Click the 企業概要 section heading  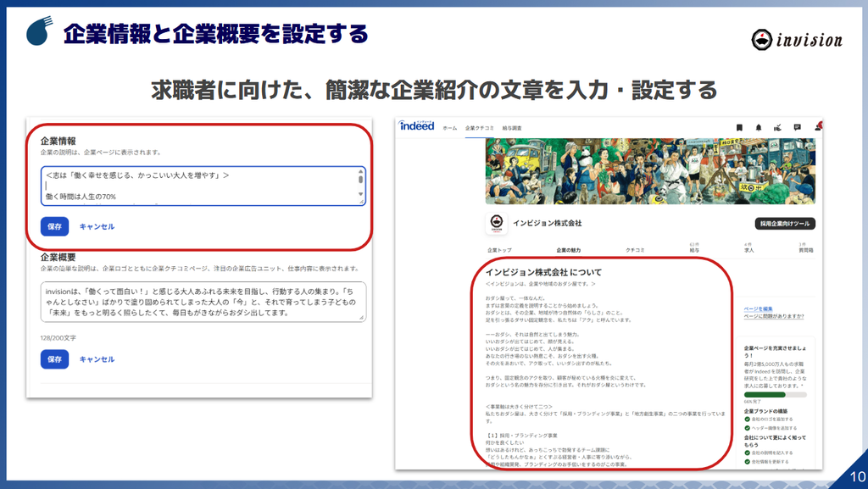pyautogui.click(x=58, y=258)
